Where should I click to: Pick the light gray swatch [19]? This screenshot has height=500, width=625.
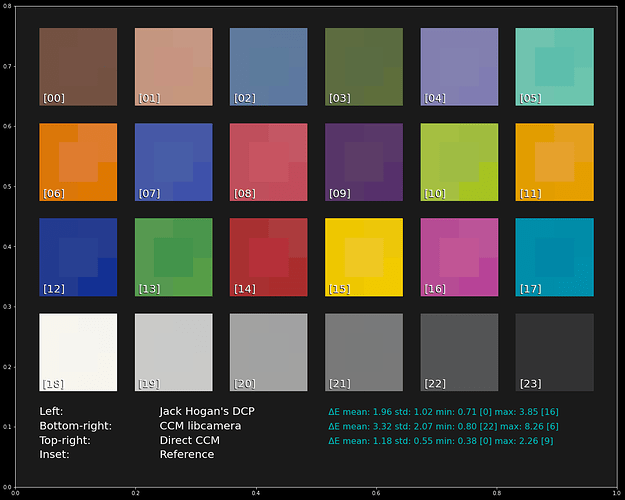tap(173, 352)
